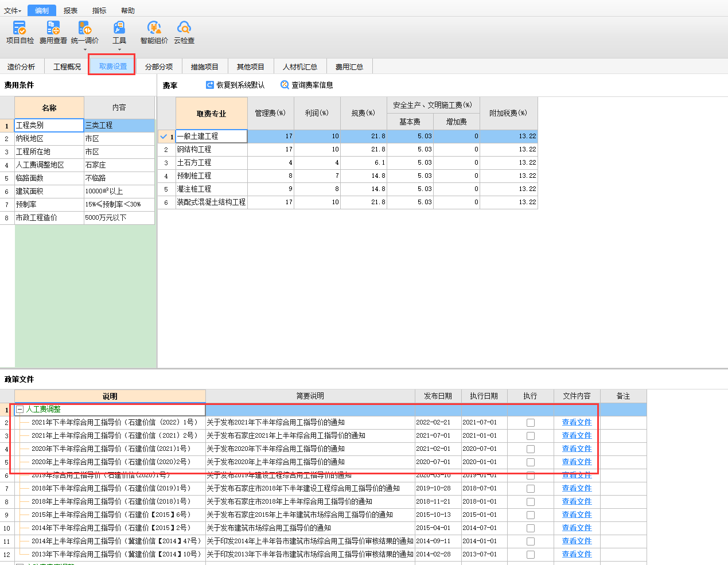Enable 执行 for 2018年下半年 guidance price
The width and height of the screenshot is (728, 565).
pyautogui.click(x=531, y=489)
